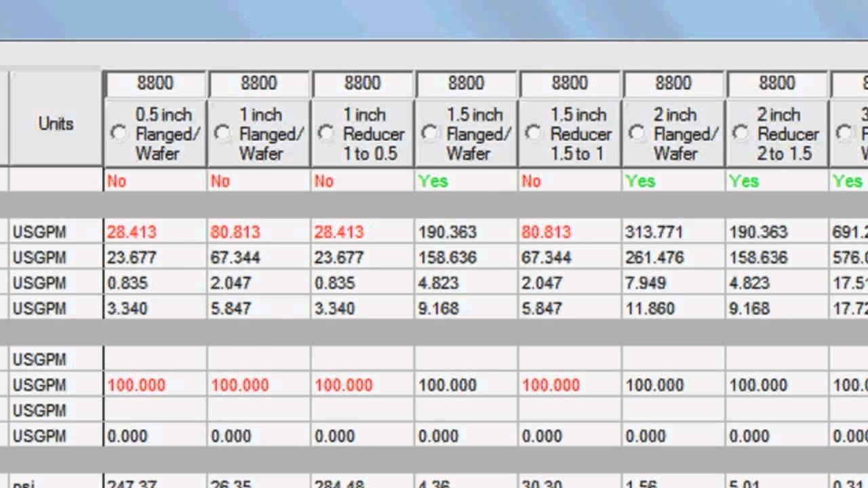The height and width of the screenshot is (488, 868).
Task: Click 28.413 in the 1 inch Reducer column
Action: point(339,232)
